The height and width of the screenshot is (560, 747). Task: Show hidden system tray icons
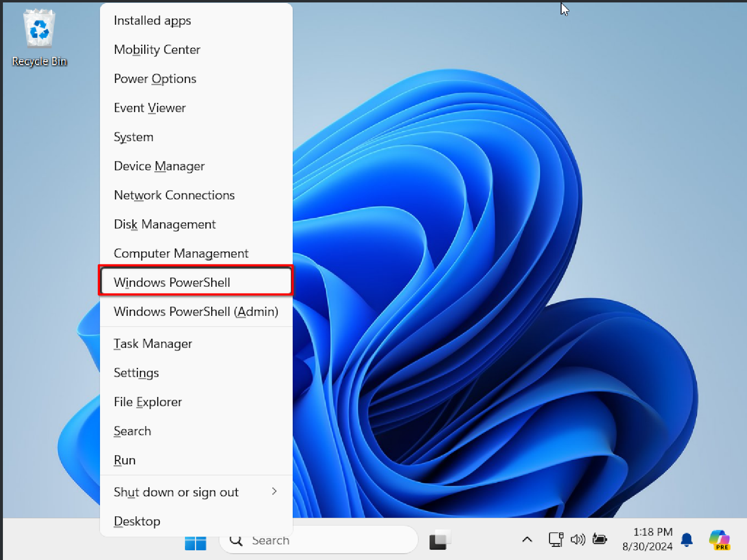tap(527, 540)
